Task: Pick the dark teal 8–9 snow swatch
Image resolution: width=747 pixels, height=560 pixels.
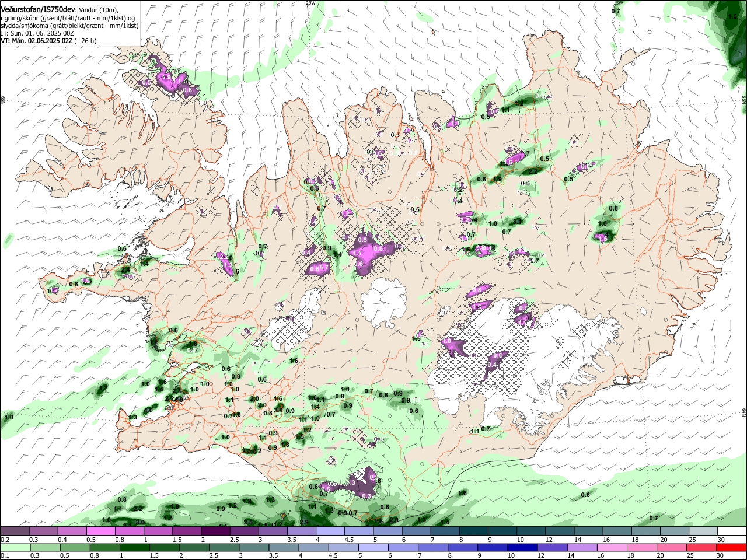Action: (x=473, y=531)
